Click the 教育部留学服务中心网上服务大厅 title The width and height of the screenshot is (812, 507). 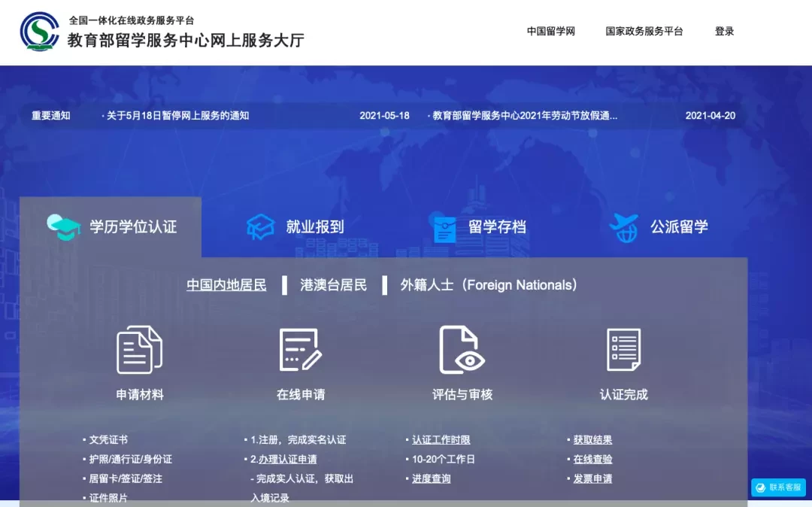[x=186, y=41]
